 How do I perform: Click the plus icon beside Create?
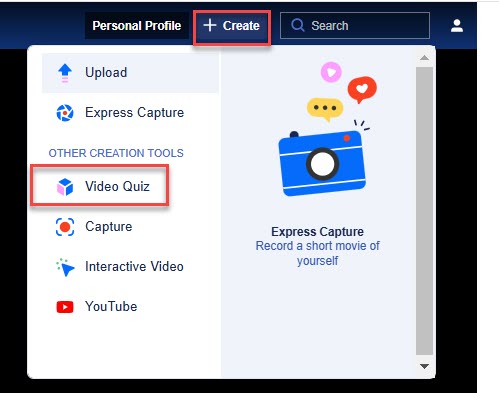coord(210,25)
